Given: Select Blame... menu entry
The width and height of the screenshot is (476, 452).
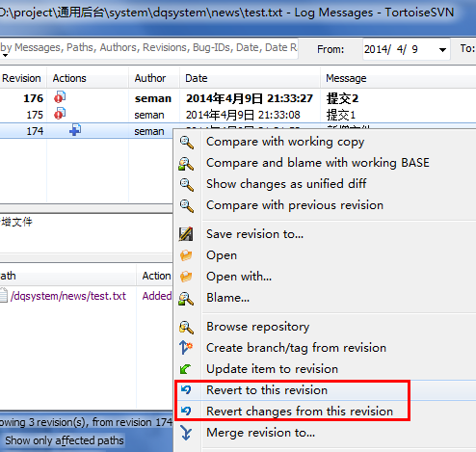Looking at the screenshot, I should [x=227, y=298].
